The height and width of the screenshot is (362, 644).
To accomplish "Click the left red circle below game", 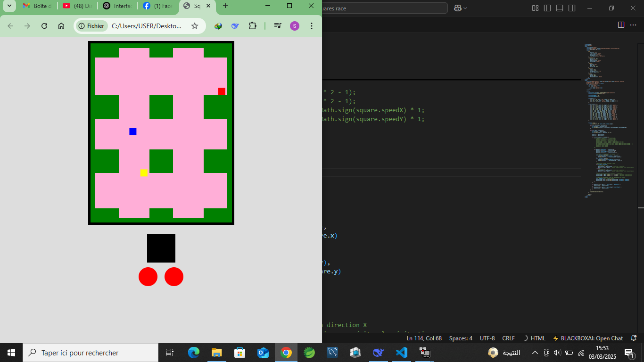I will pos(148,277).
